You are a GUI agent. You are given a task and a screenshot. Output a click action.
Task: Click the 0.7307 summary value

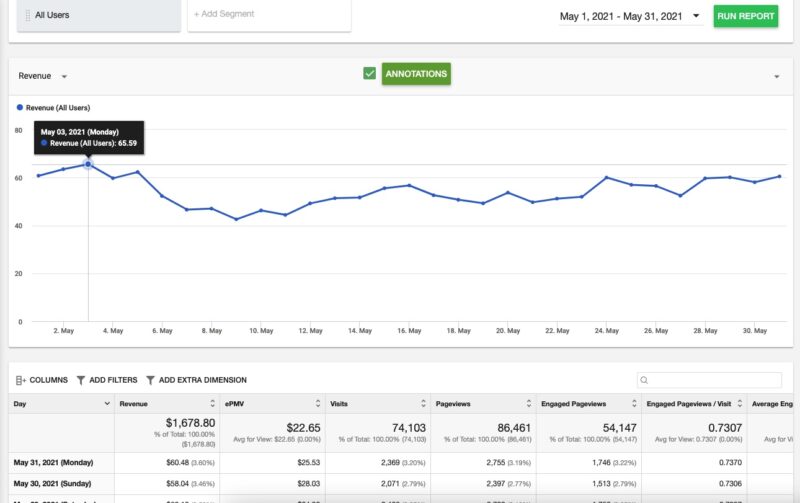[x=725, y=428]
